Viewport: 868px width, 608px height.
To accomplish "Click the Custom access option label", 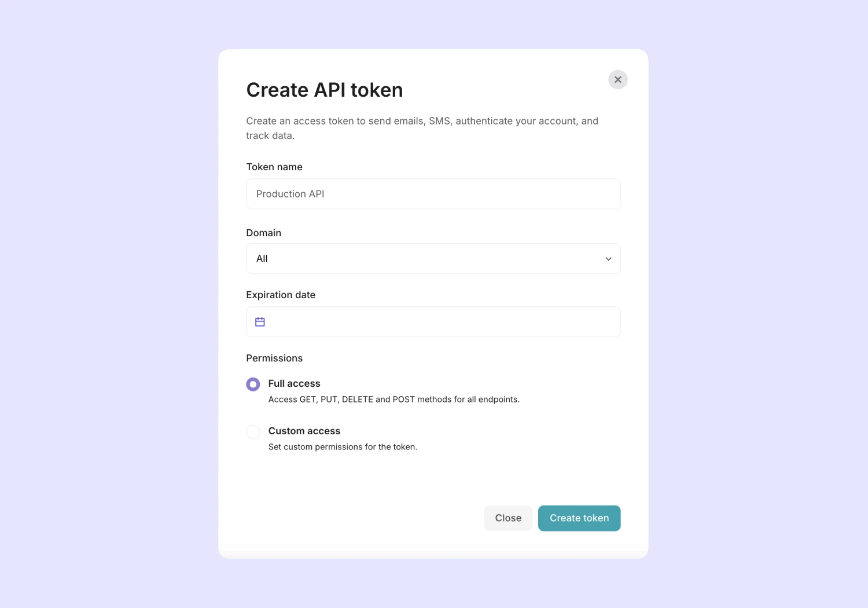I will 304,431.
